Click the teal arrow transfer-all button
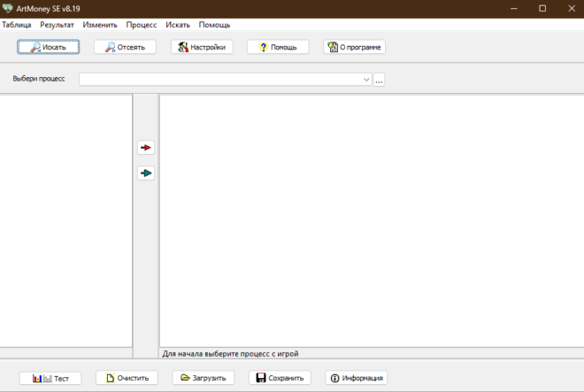Screen dimensions: 584x392 tap(146, 173)
